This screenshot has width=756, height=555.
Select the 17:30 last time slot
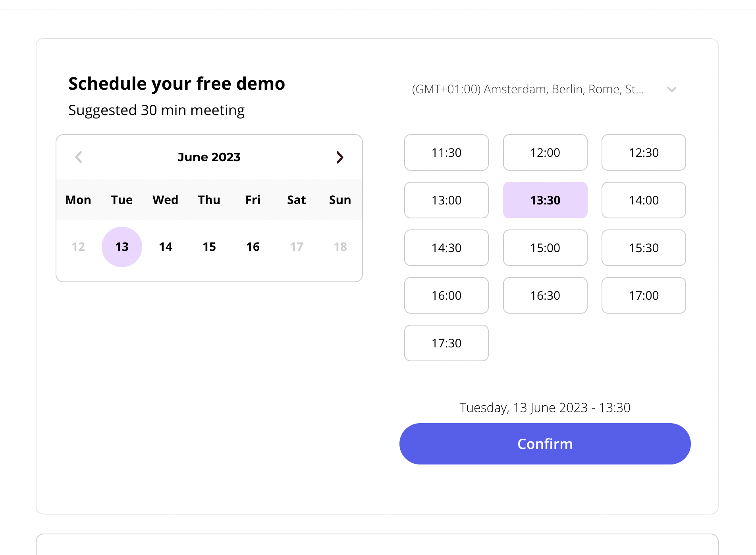point(446,343)
